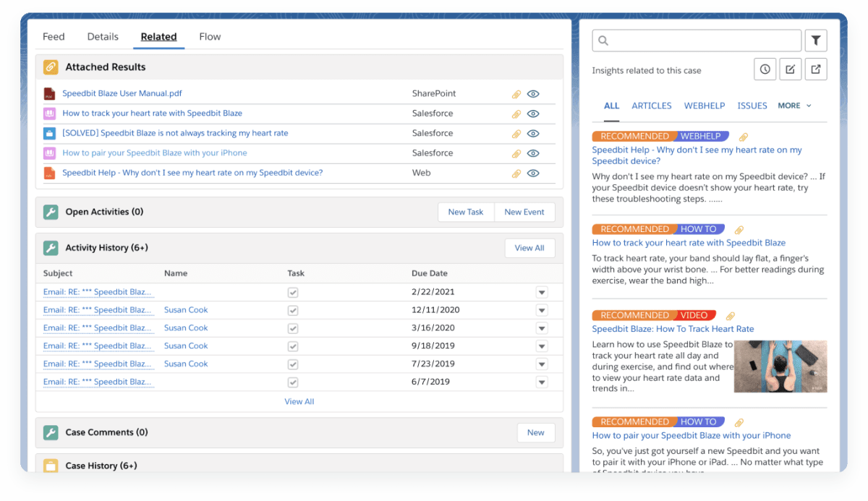
Task: Click the New Task button
Action: (x=465, y=212)
